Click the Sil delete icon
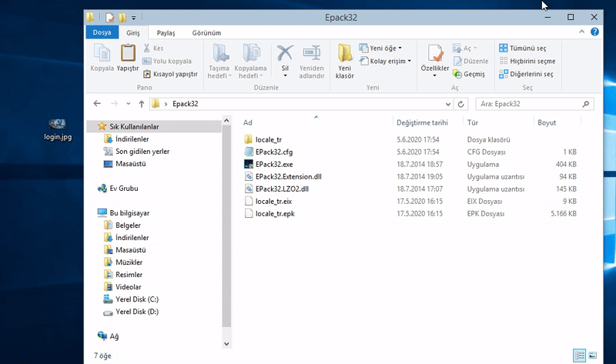616x364 pixels. (285, 53)
